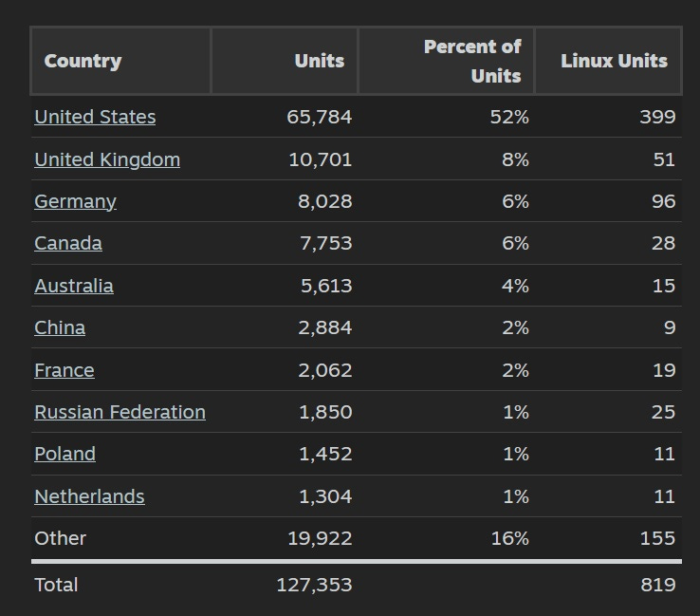The image size is (700, 616).
Task: Select the 65,784 units cell
Action: 320,117
